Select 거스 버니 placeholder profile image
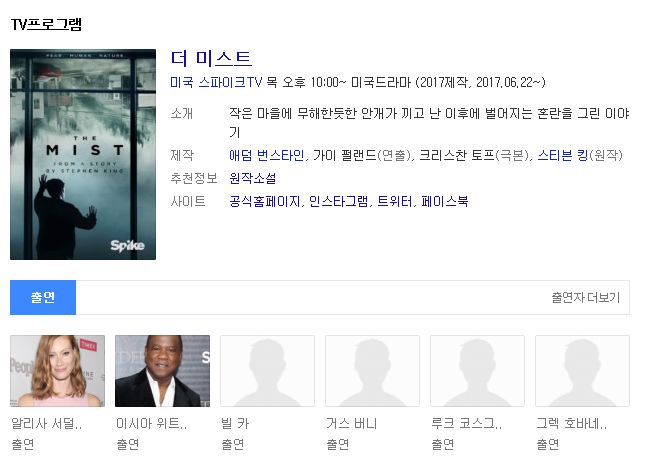Image resolution: width=659 pixels, height=457 pixels. [372, 371]
